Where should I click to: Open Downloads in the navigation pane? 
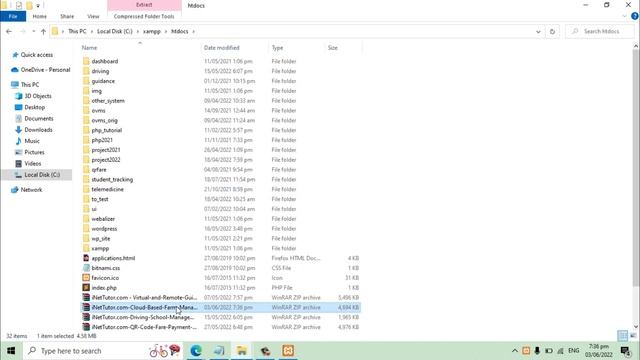38,130
